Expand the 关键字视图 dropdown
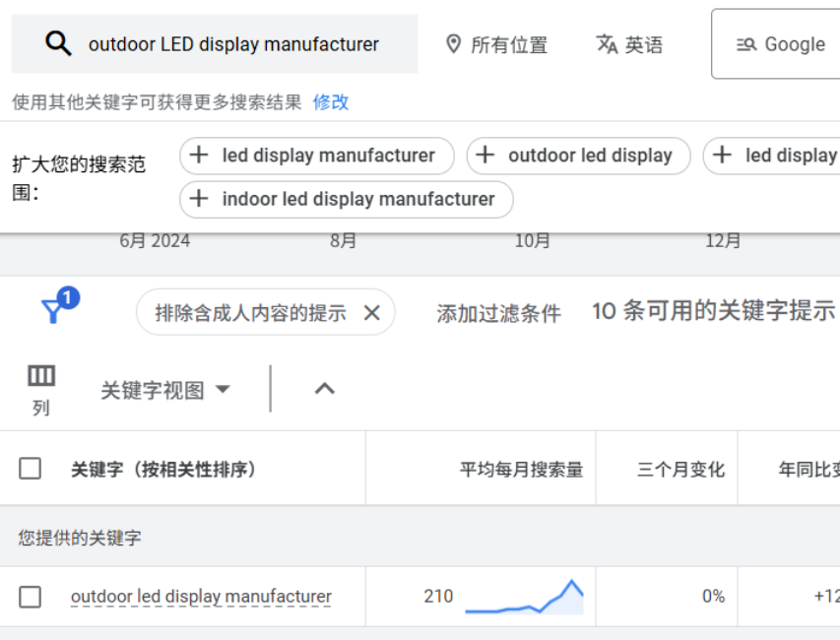This screenshot has width=840, height=640. 165,390
